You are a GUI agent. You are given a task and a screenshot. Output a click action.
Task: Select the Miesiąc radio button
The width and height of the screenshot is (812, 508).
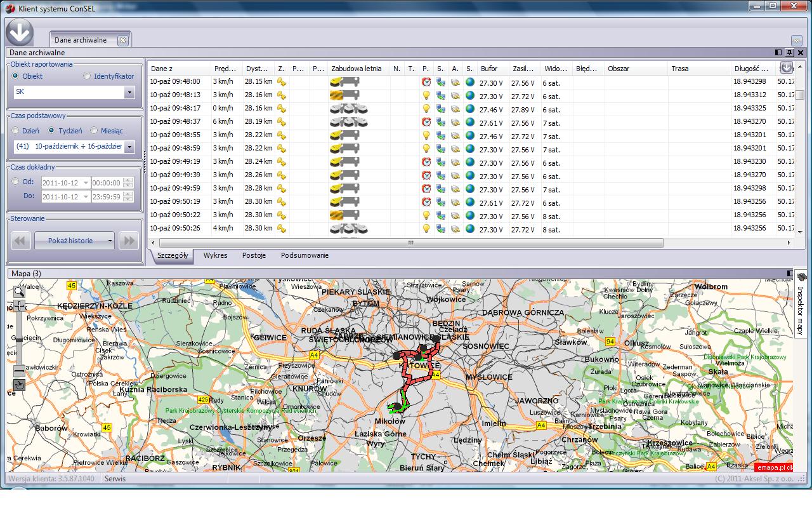click(94, 131)
